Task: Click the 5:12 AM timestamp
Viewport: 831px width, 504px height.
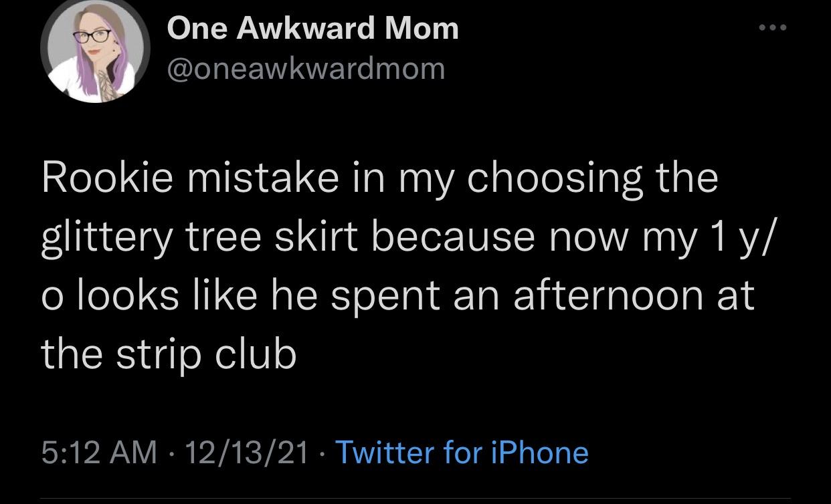Action: point(99,453)
